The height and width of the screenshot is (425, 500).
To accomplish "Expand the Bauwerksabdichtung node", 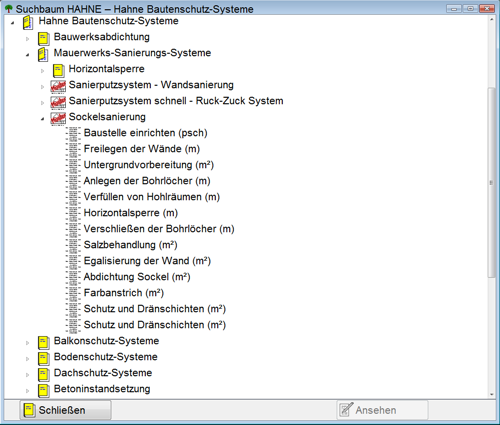I will tap(28, 39).
